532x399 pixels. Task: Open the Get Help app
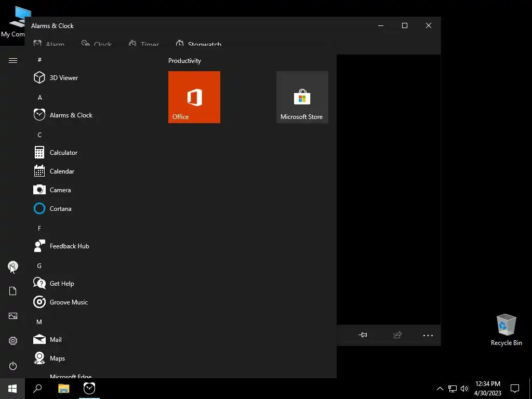(91, 283)
